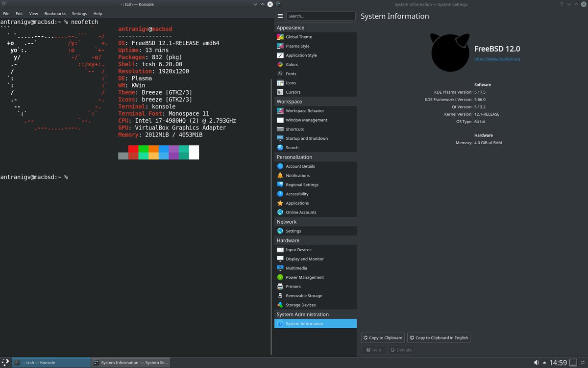Click the panel configuration icon at taskbar end
588x368 pixels.
[584, 363]
